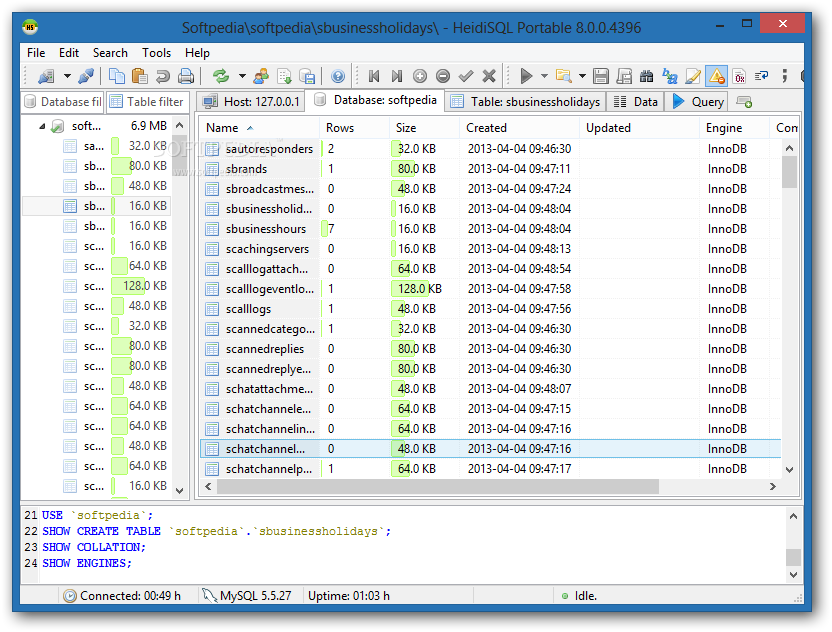Sort by the Size column header
832x632 pixels.
pyautogui.click(x=424, y=128)
